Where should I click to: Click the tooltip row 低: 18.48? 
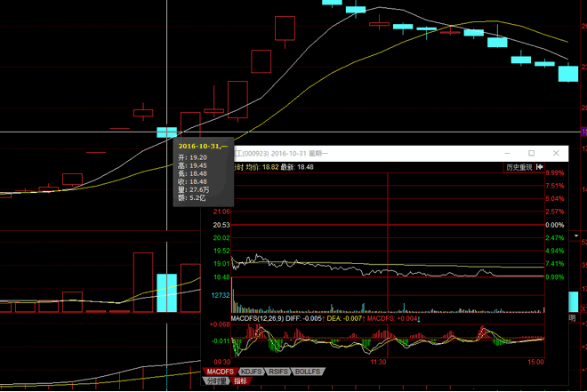[192, 173]
